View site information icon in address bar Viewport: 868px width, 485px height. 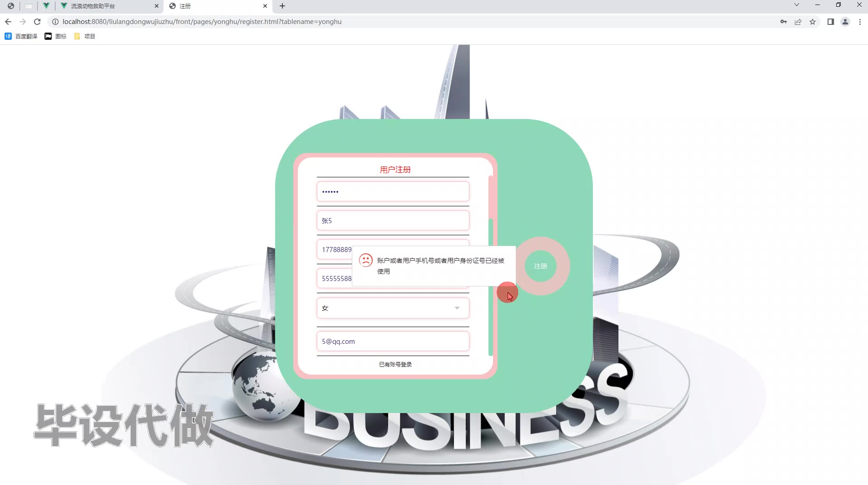click(x=55, y=22)
